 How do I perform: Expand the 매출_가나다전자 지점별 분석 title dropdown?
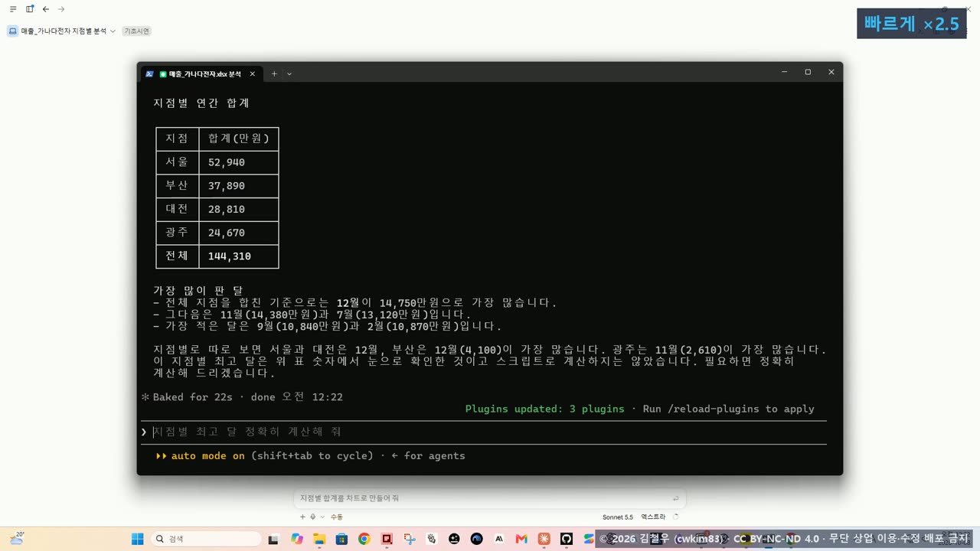click(113, 31)
